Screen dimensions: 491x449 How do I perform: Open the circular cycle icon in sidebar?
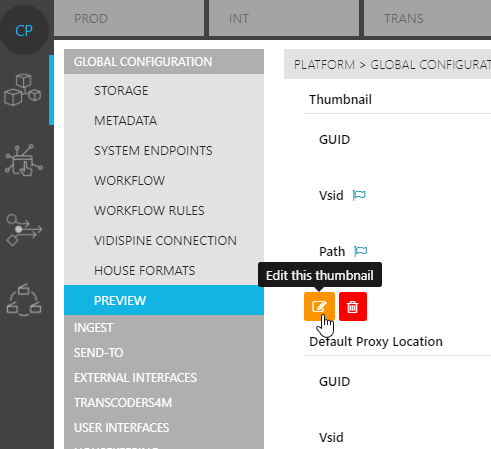pos(24,300)
